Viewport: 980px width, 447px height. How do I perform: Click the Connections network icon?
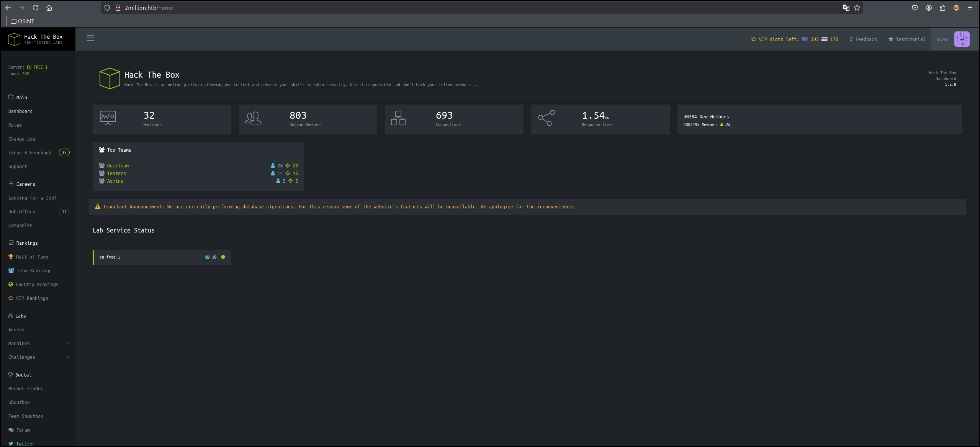tap(398, 118)
